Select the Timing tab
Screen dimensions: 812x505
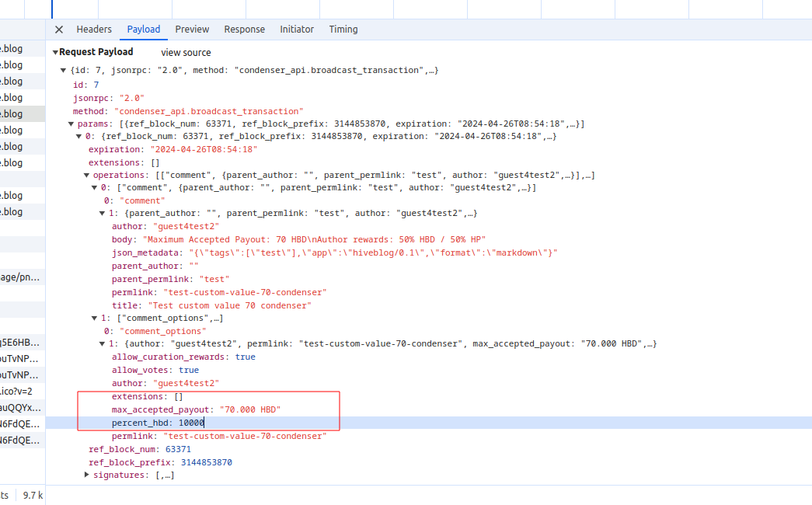(x=343, y=30)
